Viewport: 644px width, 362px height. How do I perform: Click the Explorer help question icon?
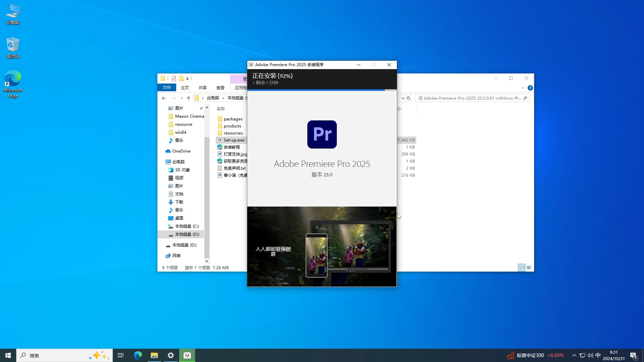[x=530, y=88]
